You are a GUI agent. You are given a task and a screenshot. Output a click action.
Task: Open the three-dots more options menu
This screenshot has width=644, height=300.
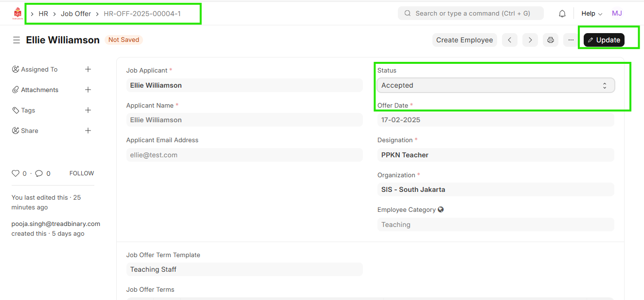[571, 40]
